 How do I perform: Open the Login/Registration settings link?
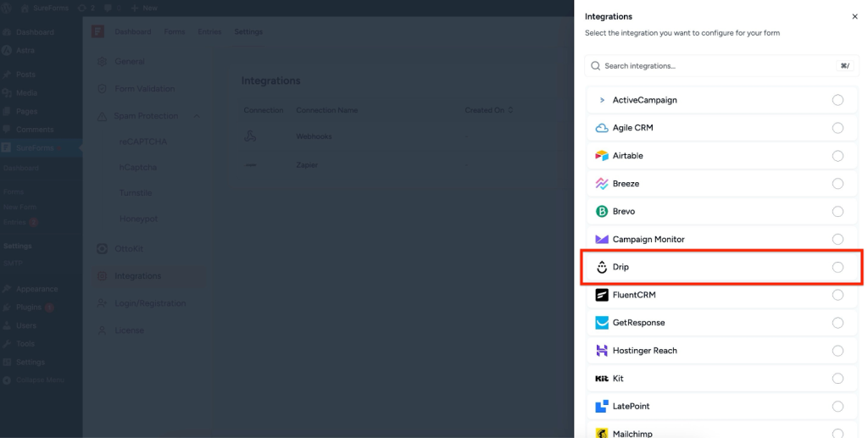[x=150, y=303]
